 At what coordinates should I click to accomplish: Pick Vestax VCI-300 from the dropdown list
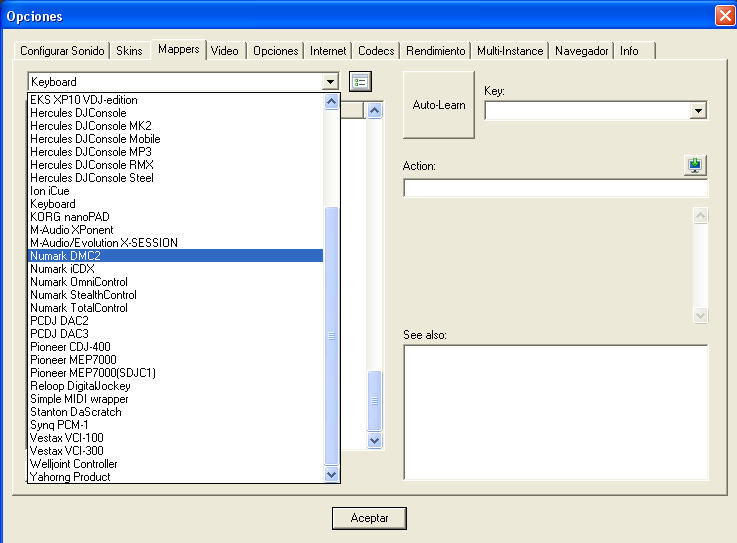pos(67,451)
